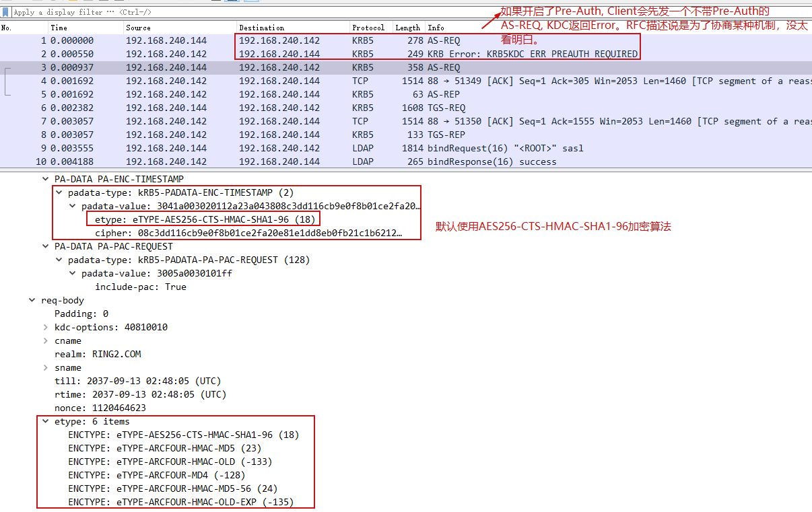812x512 pixels.
Task: Collapse the PA-DATA PA-PAC-REQUEST node
Action: coord(46,246)
